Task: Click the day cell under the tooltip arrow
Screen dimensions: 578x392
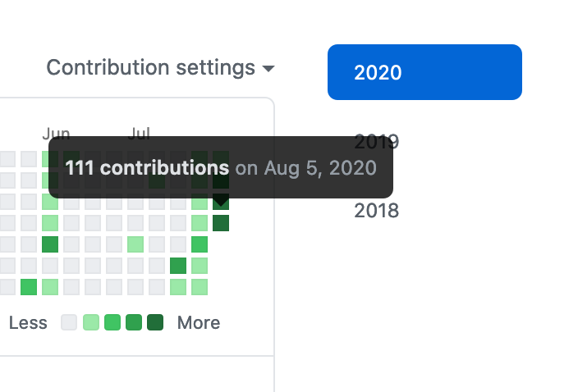Action: point(221,202)
